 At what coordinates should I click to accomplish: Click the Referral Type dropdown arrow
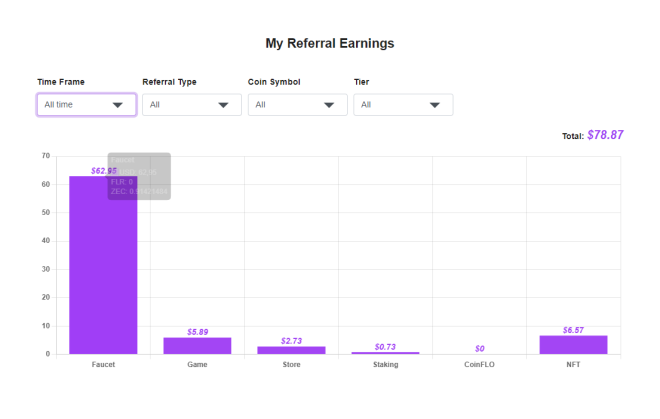point(224,105)
